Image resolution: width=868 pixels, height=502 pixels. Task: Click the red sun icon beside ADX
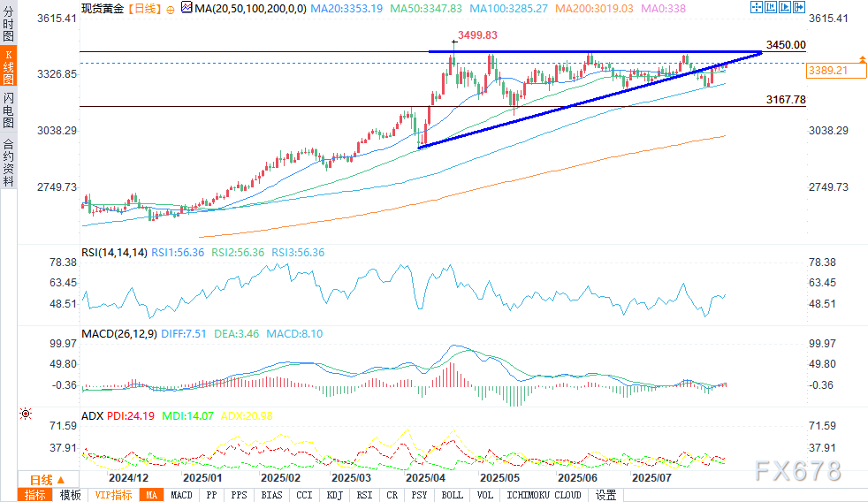tap(26, 414)
